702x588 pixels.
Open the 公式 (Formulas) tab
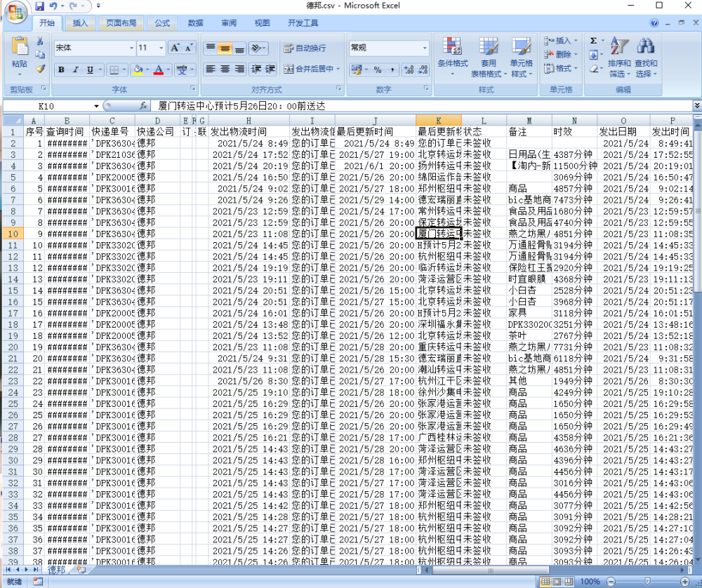(x=162, y=23)
